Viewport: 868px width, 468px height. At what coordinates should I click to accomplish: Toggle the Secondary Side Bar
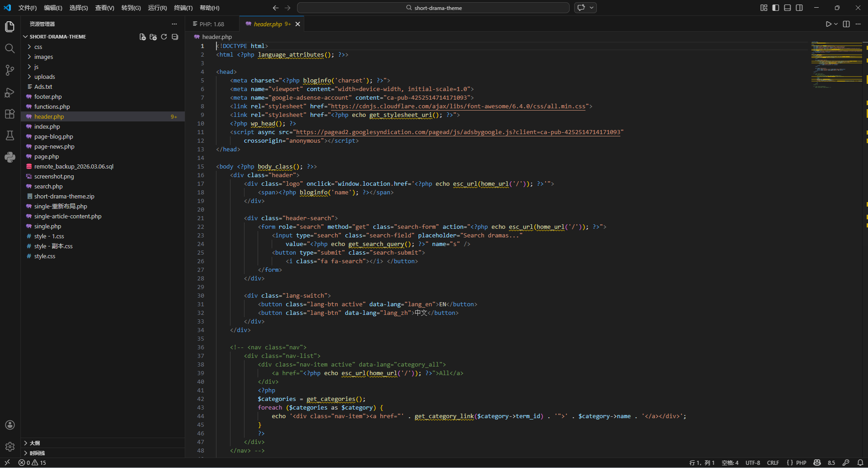tap(800, 8)
